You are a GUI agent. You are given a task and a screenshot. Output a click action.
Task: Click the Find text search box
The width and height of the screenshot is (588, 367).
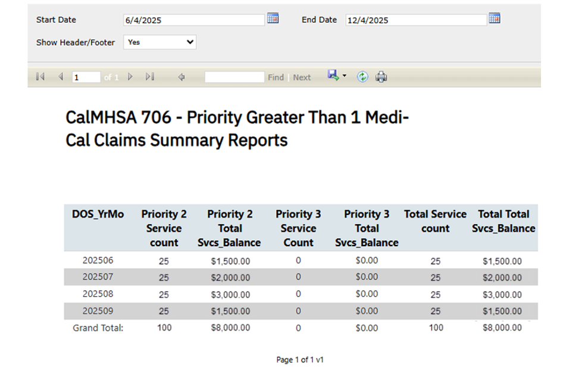(x=234, y=77)
